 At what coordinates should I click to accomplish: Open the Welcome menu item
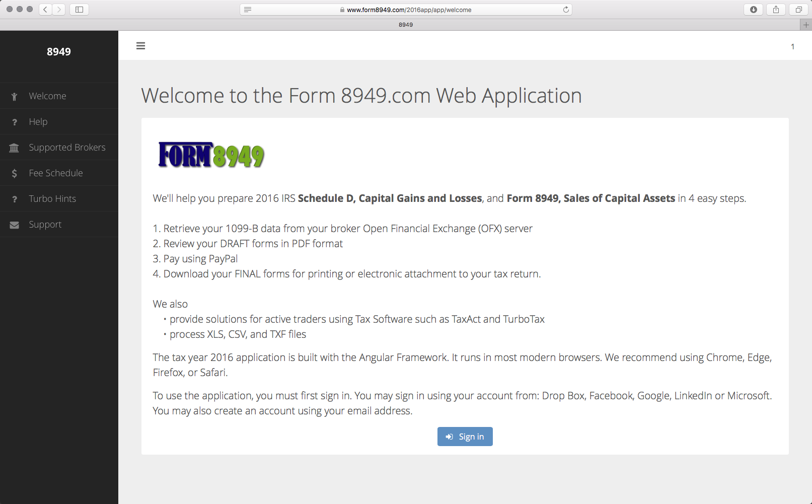click(x=59, y=96)
